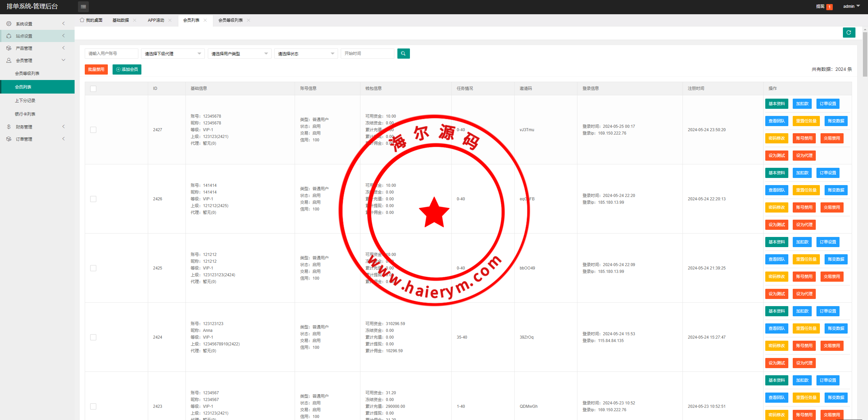Check the row checkbox for ID 2425
Viewport: 868px width, 420px height.
click(93, 268)
